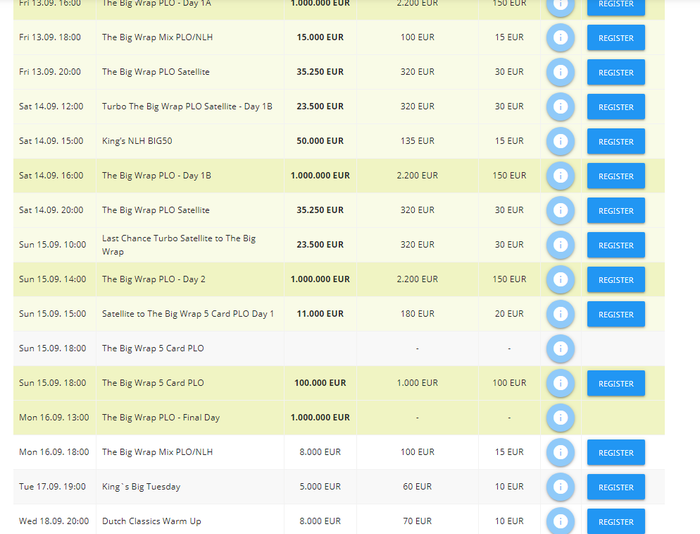The height and width of the screenshot is (534, 700).
Task: Open info icon for King's NLH BIG50
Action: coord(560,141)
